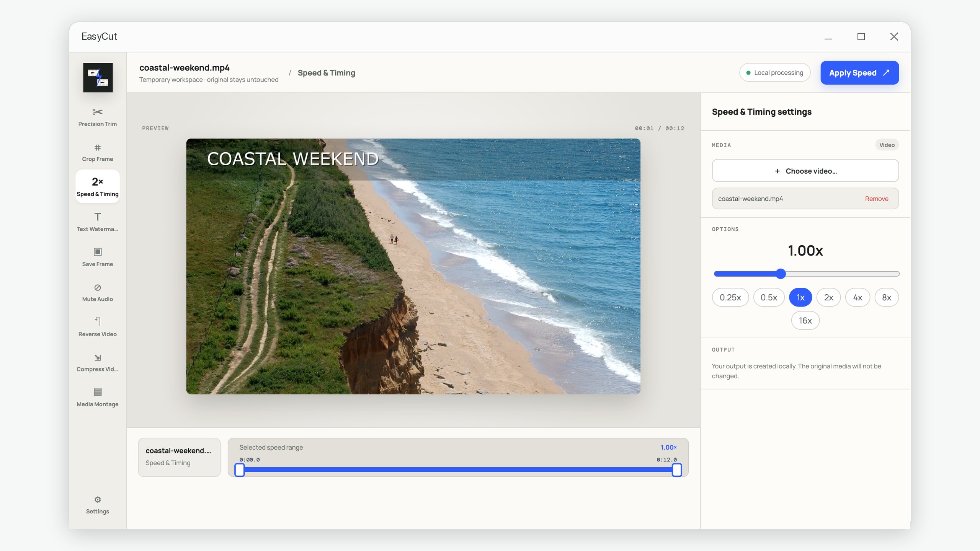Click the EasyCut logo in sidebar
The height and width of the screenshot is (551, 980).
click(x=98, y=77)
